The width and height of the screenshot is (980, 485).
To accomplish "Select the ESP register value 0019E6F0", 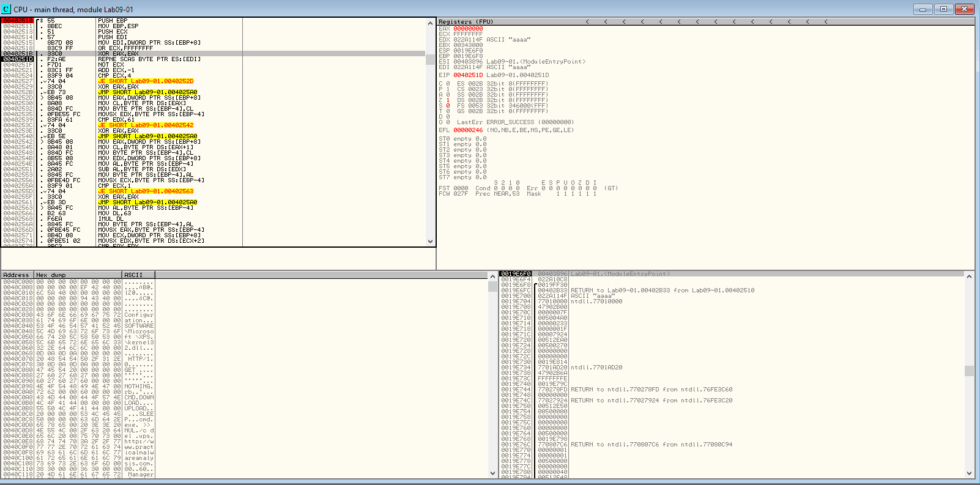I will 468,51.
